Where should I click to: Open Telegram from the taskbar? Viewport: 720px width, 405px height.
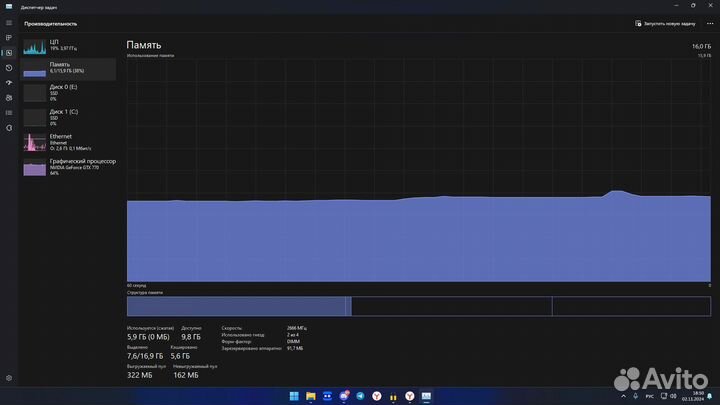coord(360,396)
